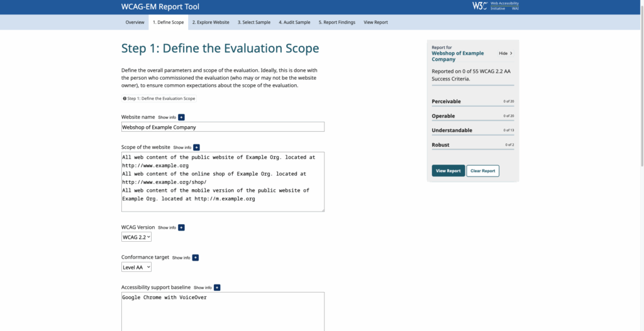Focus the Website name input field
This screenshot has width=644, height=331.
tap(223, 127)
